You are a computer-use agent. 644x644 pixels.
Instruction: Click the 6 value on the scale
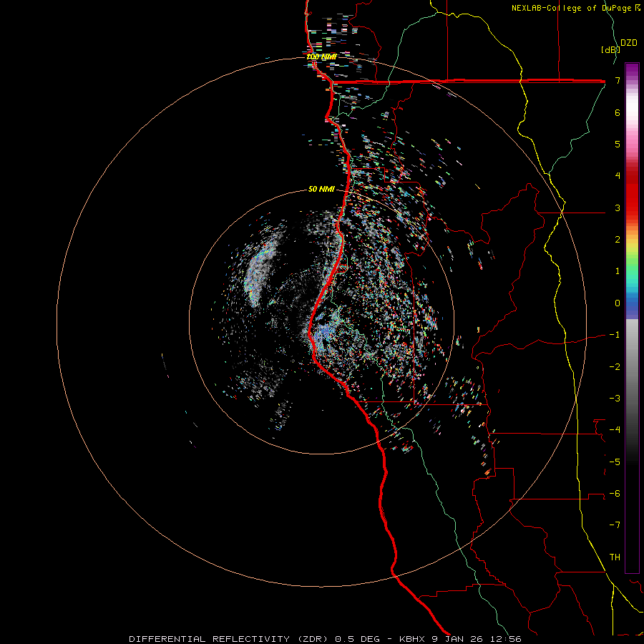(x=618, y=112)
